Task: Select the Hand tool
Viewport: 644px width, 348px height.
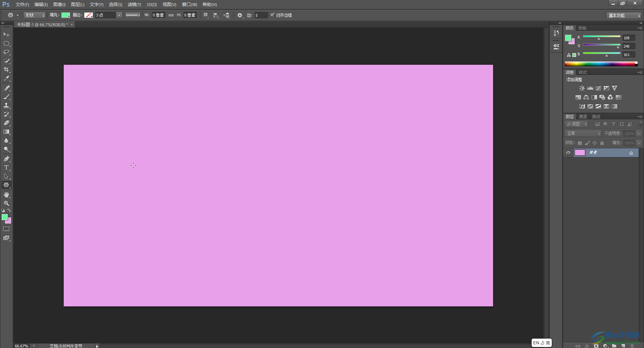Action: 6,195
